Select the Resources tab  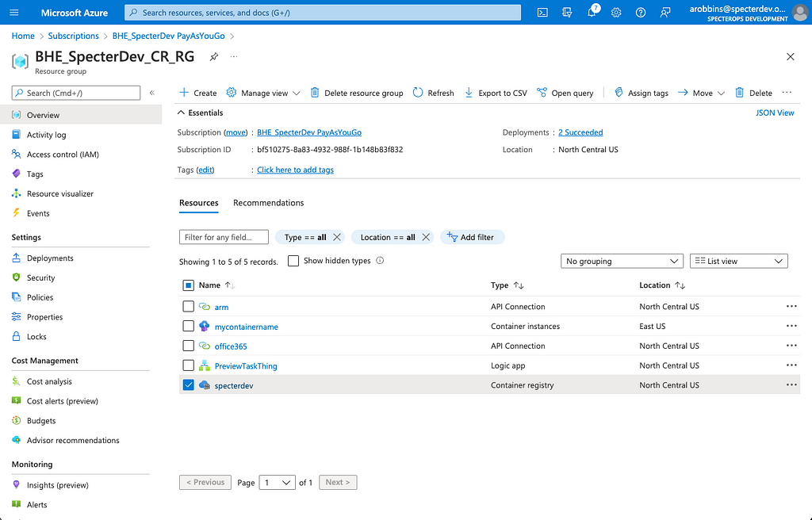coord(199,202)
